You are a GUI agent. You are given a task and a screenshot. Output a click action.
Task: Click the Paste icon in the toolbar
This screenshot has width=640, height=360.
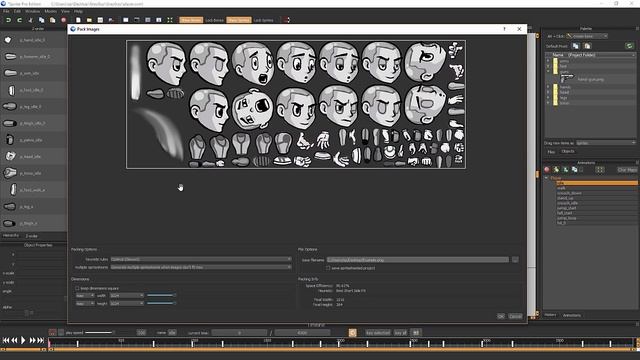pos(52,20)
